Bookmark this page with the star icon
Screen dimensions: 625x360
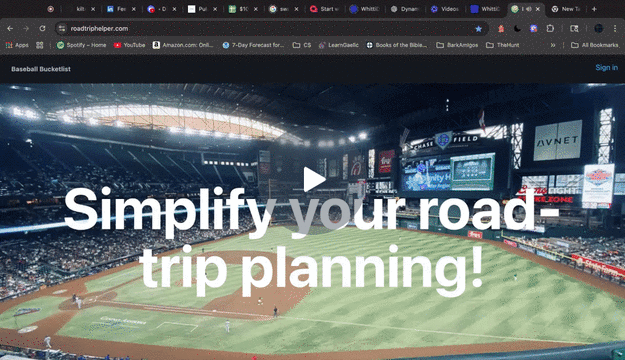478,29
